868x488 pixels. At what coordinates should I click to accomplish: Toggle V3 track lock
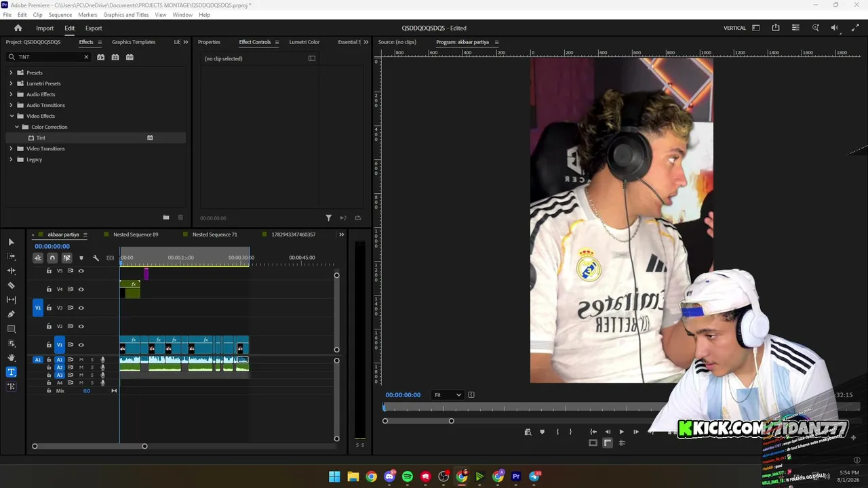click(49, 308)
